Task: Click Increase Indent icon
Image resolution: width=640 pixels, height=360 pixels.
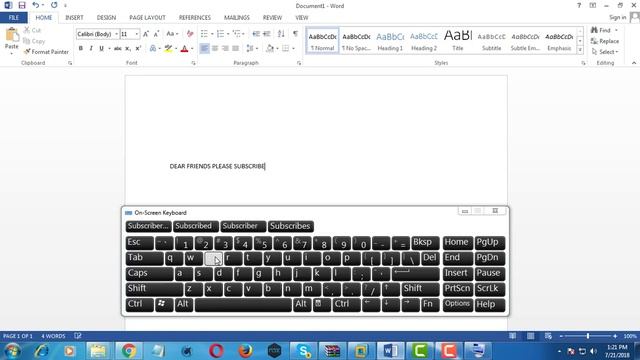Action: click(x=267, y=34)
